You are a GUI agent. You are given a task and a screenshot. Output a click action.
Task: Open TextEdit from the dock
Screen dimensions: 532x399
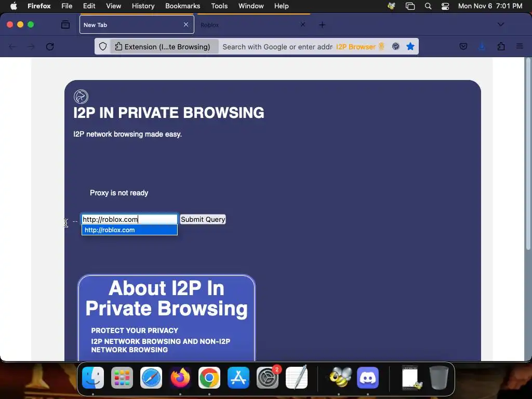pos(297,378)
